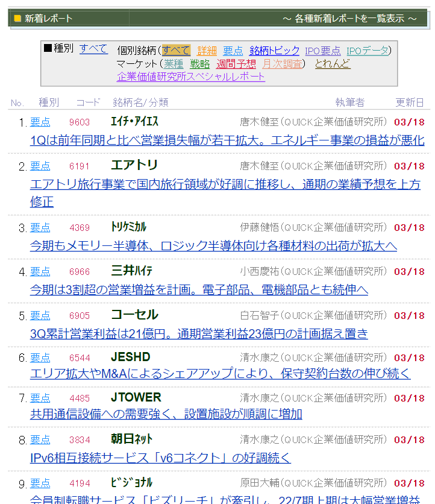Image resolution: width=435 pixels, height=504 pixels.
Task: Filter reports by 詳細
Action: (207, 51)
